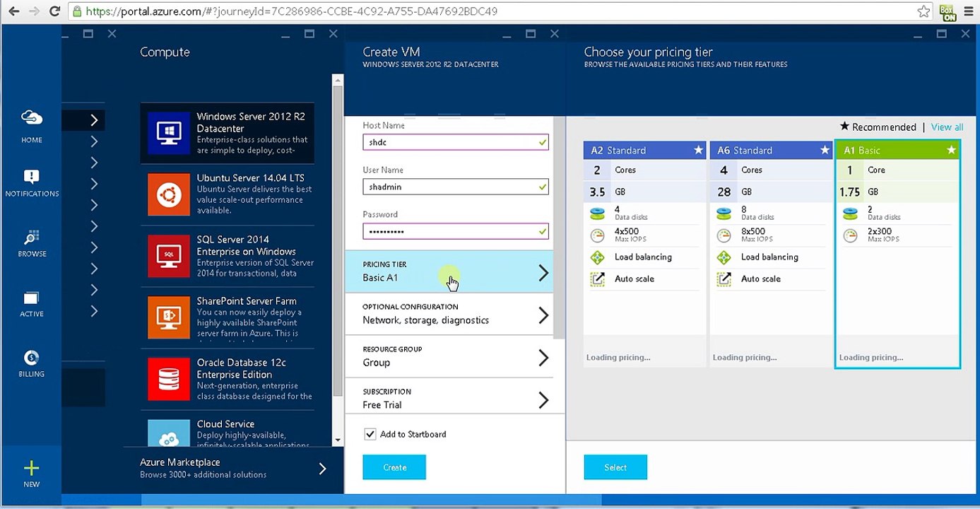
Task: Open the View all pricing tiers link
Action: [x=947, y=127]
